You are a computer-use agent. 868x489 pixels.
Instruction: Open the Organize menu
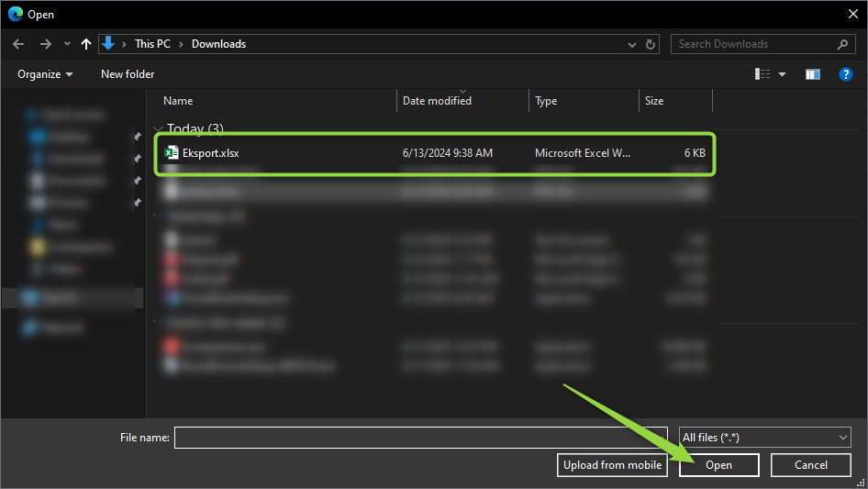click(44, 74)
